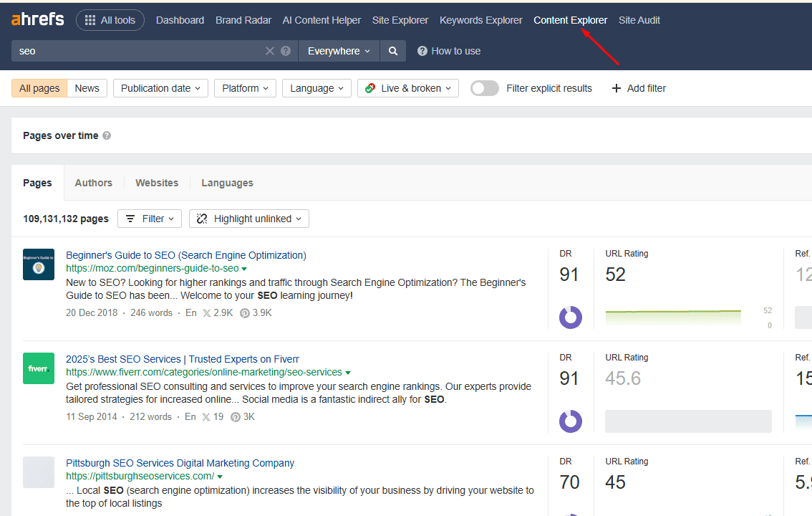Open the How to use link
This screenshot has height=516, width=812.
click(449, 51)
